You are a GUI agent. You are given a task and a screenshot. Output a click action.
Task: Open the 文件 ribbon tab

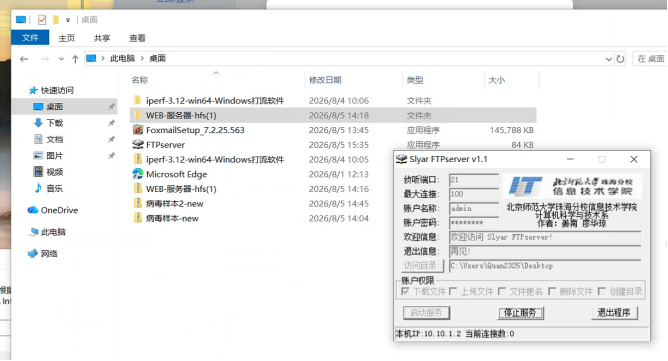tap(30, 38)
